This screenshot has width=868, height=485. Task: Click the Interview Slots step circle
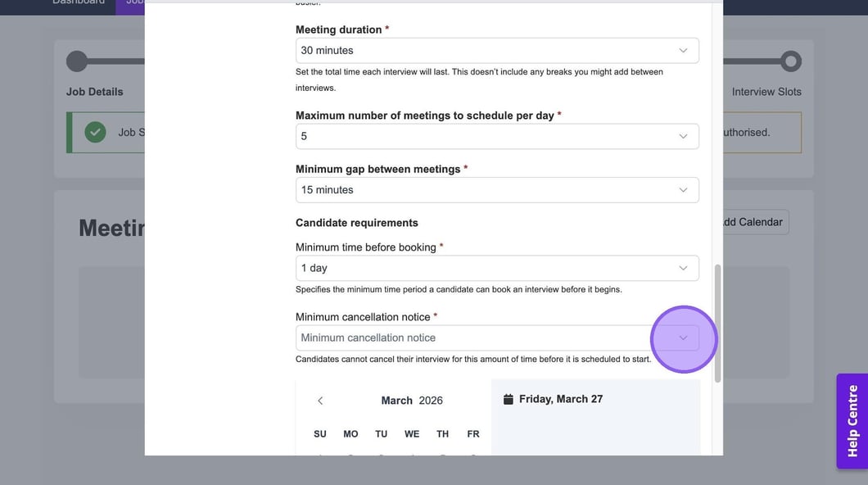click(x=790, y=61)
